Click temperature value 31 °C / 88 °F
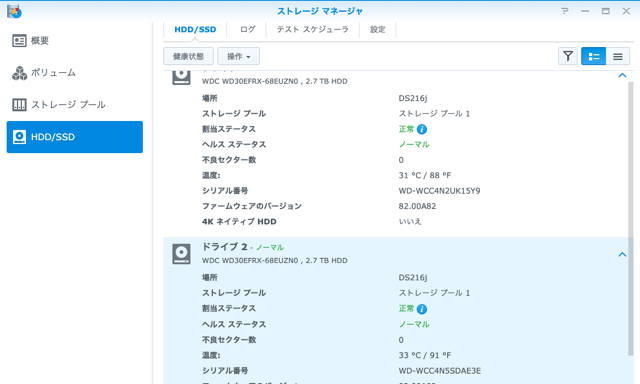 click(424, 175)
